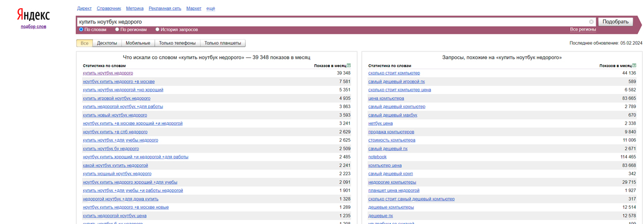644x224 pixels.
Task: Open the 'подбор слов' link under logo
Action: tap(33, 27)
